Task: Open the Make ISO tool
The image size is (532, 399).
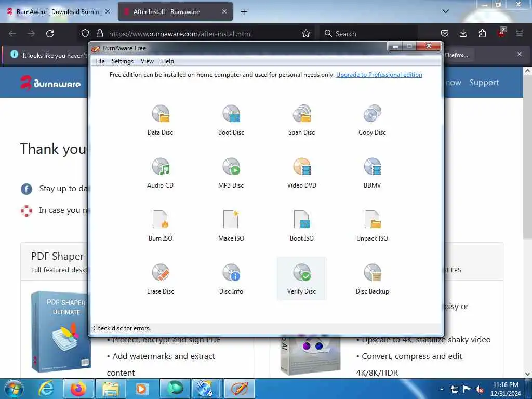Action: (x=231, y=226)
